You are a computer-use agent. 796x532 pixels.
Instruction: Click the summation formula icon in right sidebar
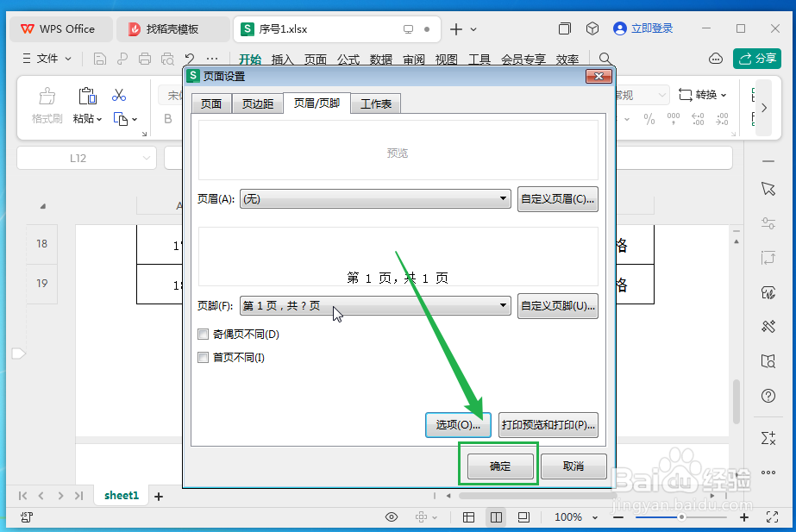(768, 438)
